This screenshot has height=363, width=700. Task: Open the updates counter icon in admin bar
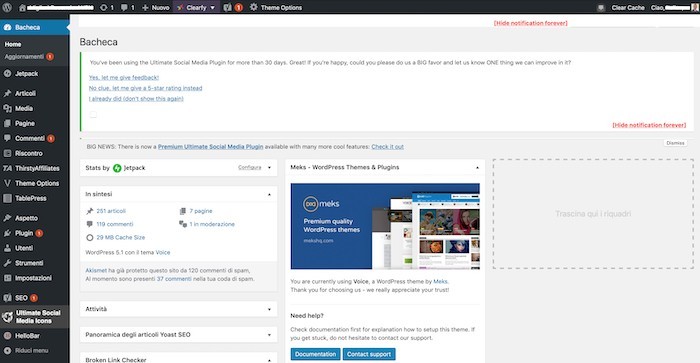104,8
